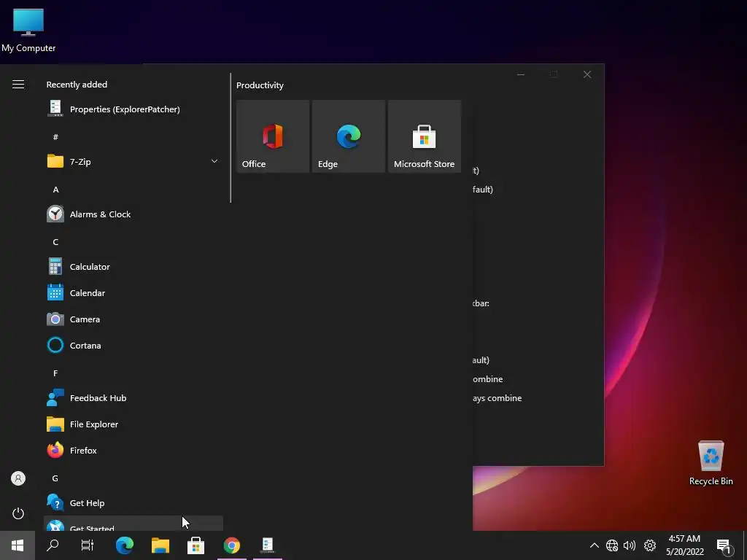The image size is (747, 560).
Task: Expand the 7-Zip folder chevron
Action: click(x=214, y=161)
